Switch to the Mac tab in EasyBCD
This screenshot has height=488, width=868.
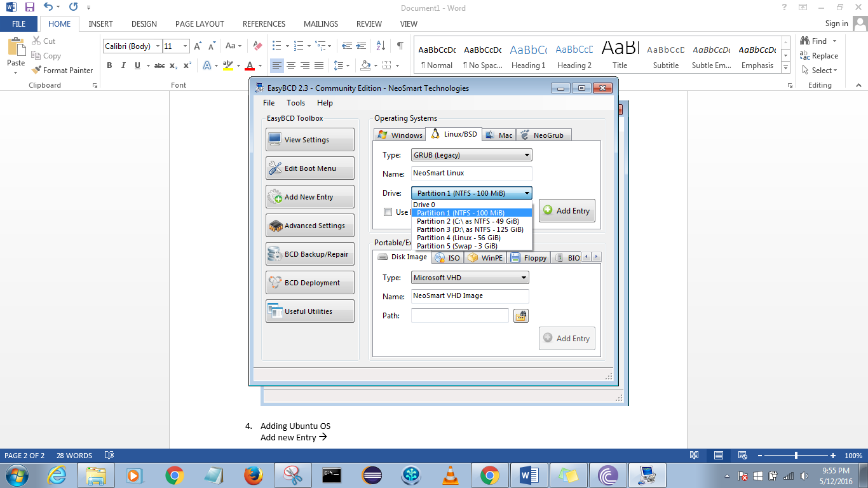point(499,135)
